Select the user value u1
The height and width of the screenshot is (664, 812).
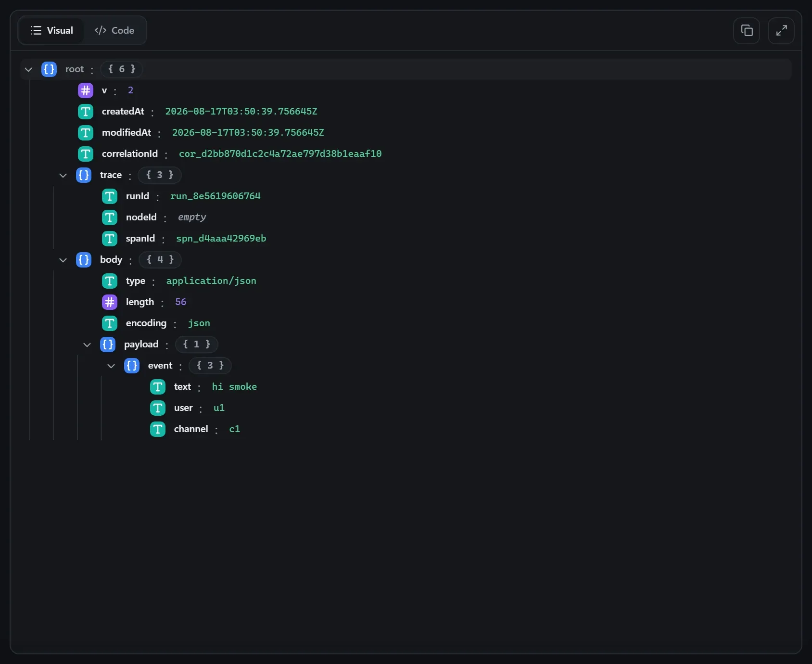pyautogui.click(x=219, y=408)
